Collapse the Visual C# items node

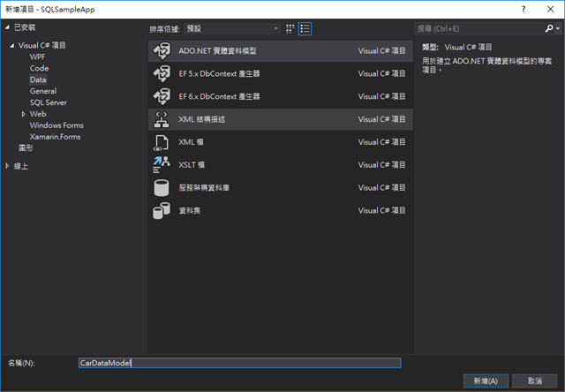(x=12, y=45)
